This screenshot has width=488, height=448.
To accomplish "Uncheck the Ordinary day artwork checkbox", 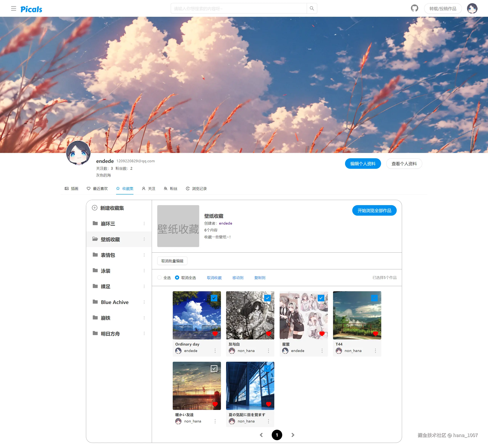I will tap(214, 298).
